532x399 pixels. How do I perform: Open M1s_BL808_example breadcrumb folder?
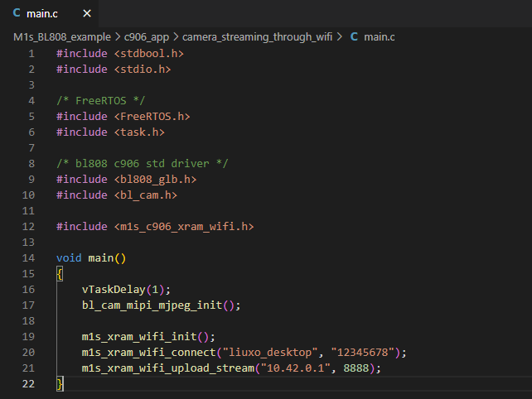62,37
